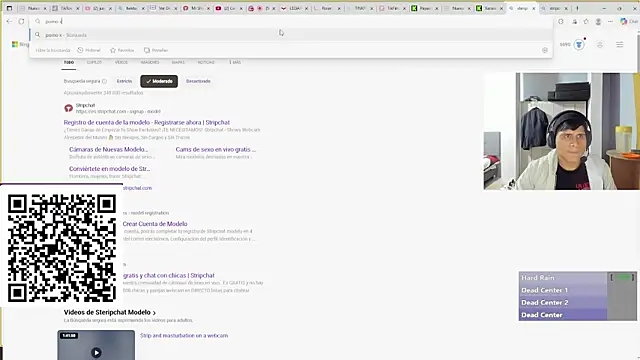
Task: Add this page to favorites star
Action: (x=586, y=22)
